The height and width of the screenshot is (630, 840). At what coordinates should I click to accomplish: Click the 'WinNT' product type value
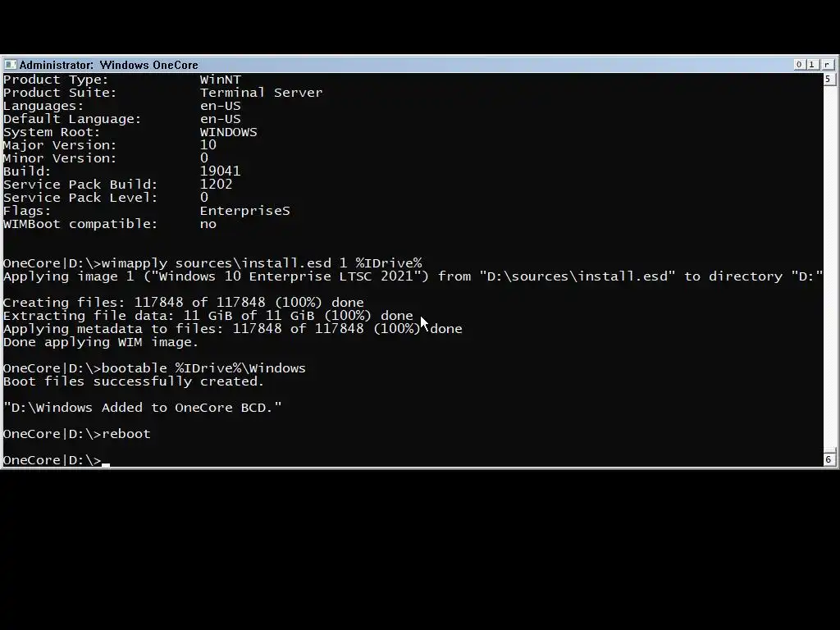pyautogui.click(x=220, y=80)
